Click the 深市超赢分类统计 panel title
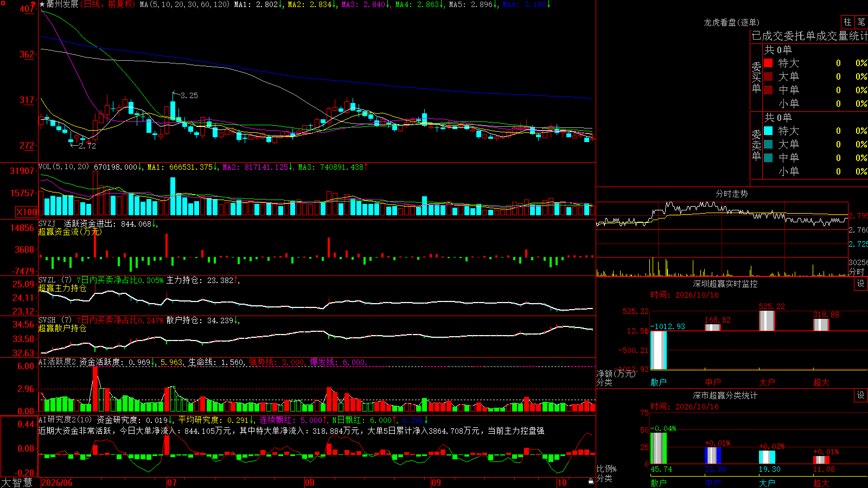This screenshot has height=488, width=868. tap(725, 395)
